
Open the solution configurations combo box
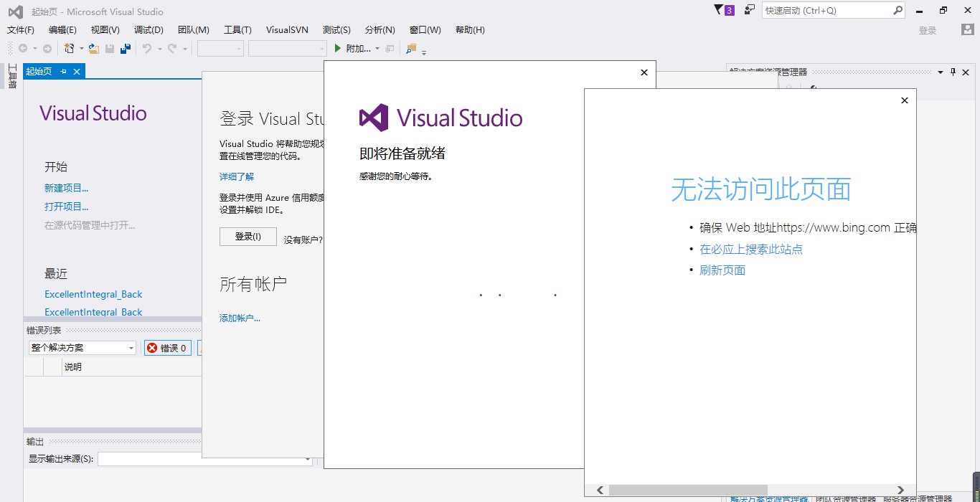[220, 49]
